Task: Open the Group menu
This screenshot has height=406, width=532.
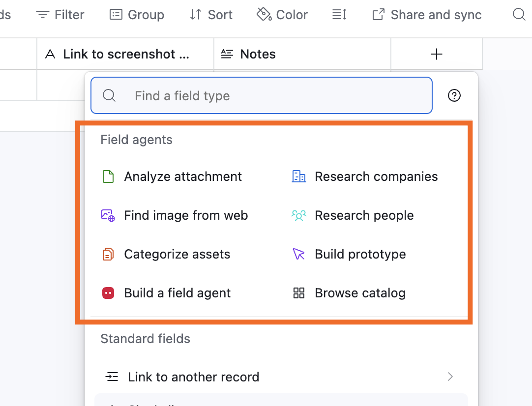Action: click(x=137, y=14)
